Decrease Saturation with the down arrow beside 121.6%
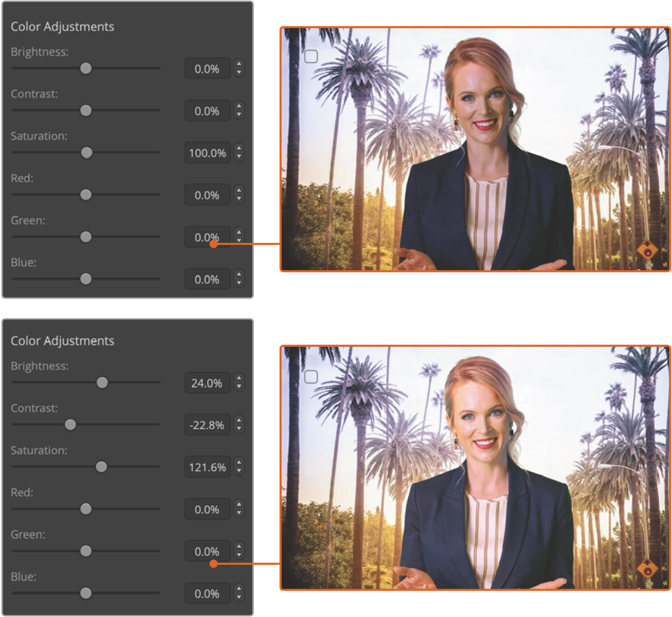Viewport: 672px width, 617px height. (239, 471)
